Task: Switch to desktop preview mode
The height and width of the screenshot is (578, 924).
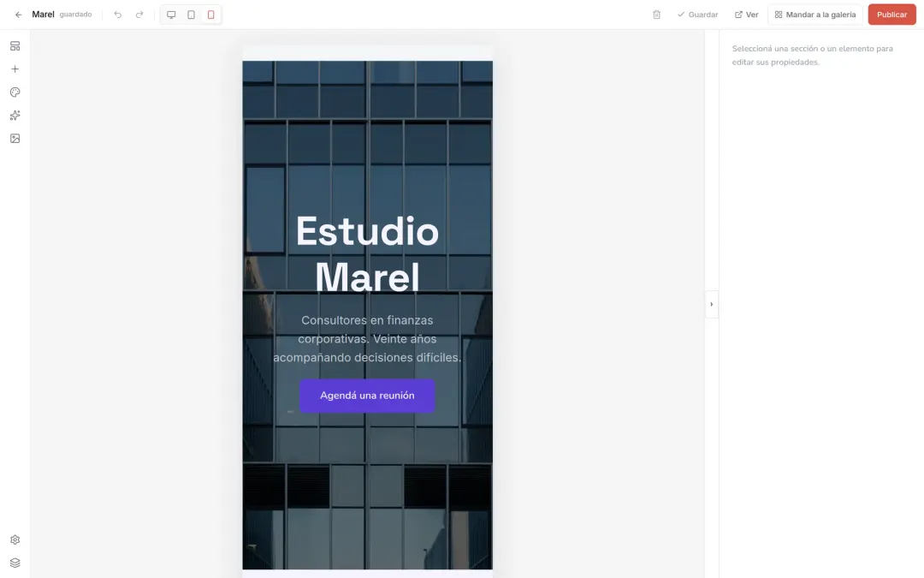Action: pyautogui.click(x=171, y=15)
